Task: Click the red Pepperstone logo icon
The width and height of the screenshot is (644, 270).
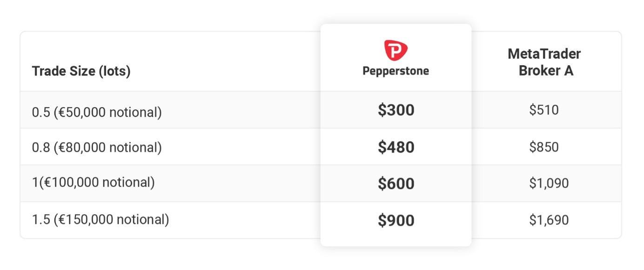Action: (396, 51)
